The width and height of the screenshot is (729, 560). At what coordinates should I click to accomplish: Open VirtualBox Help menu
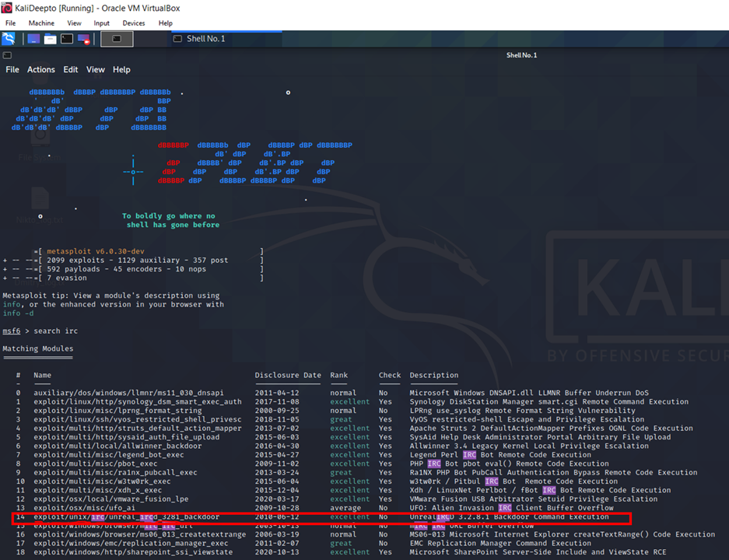[165, 23]
